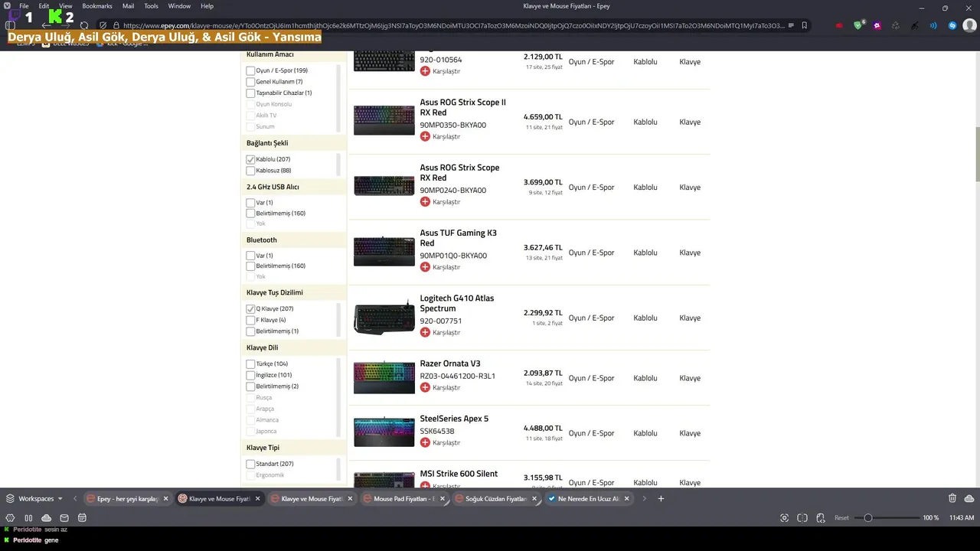Check Var (1) under Bluetooth

pyautogui.click(x=250, y=256)
